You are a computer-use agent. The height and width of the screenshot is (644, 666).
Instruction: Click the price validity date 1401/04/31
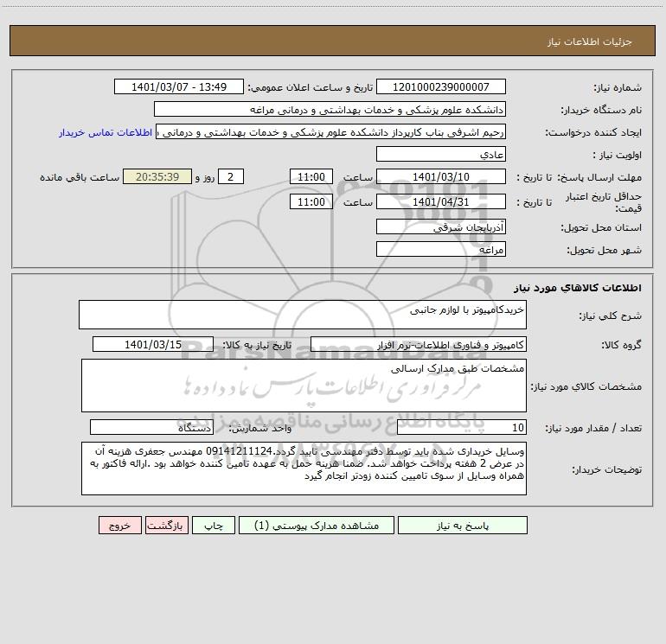click(441, 202)
